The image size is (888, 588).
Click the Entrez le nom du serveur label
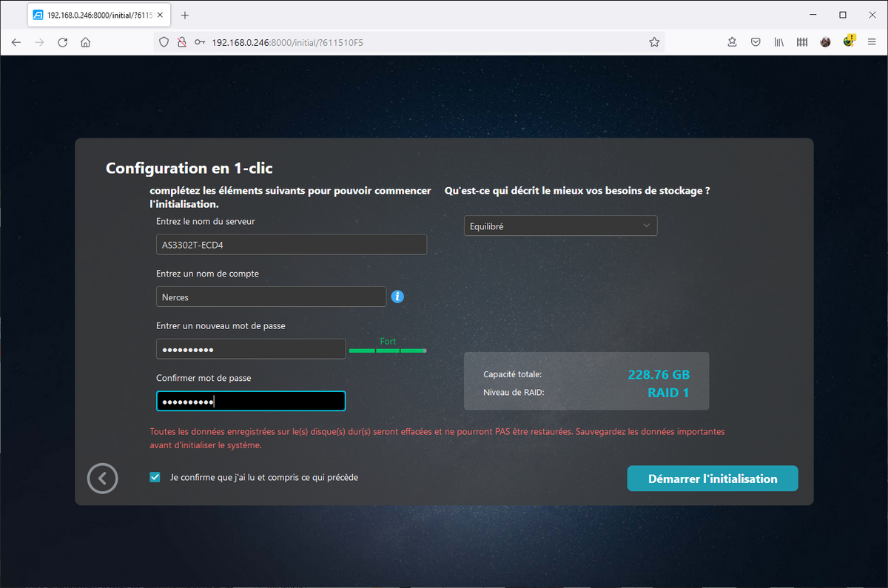click(206, 221)
